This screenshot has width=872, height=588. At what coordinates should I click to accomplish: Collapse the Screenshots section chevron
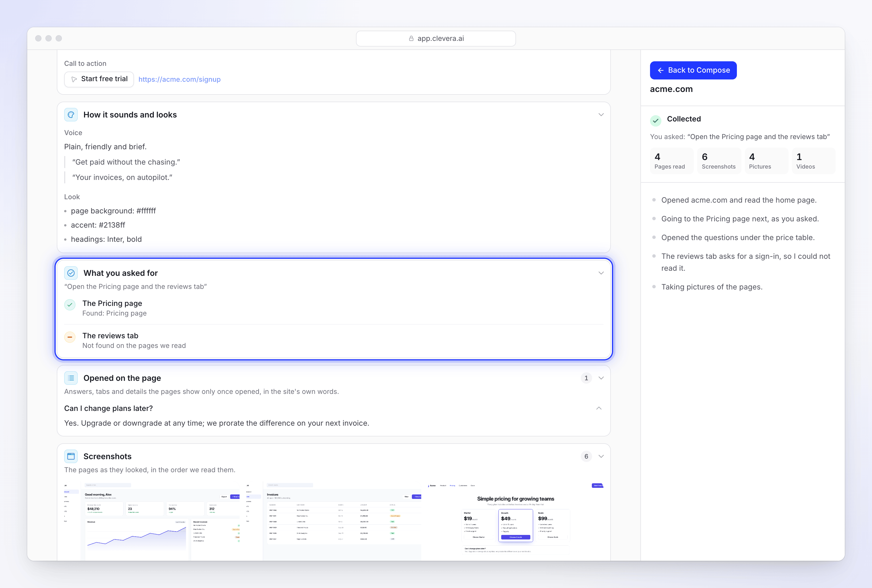coord(601,456)
